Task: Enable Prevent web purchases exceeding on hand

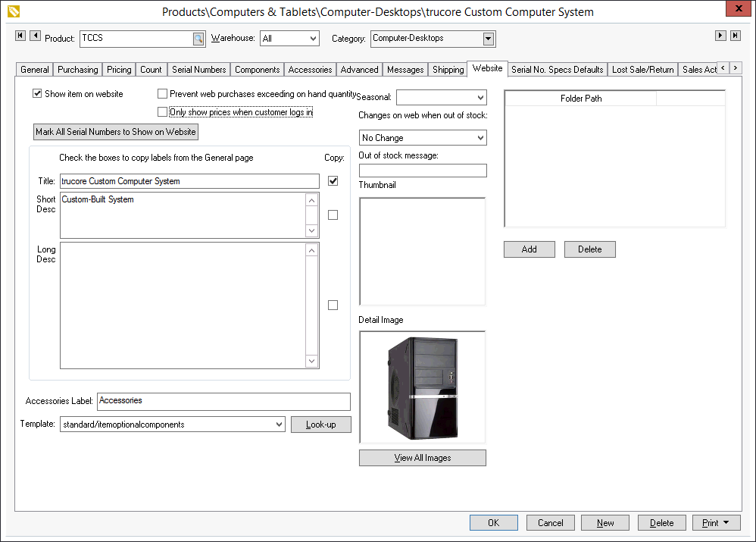Action: (162, 94)
